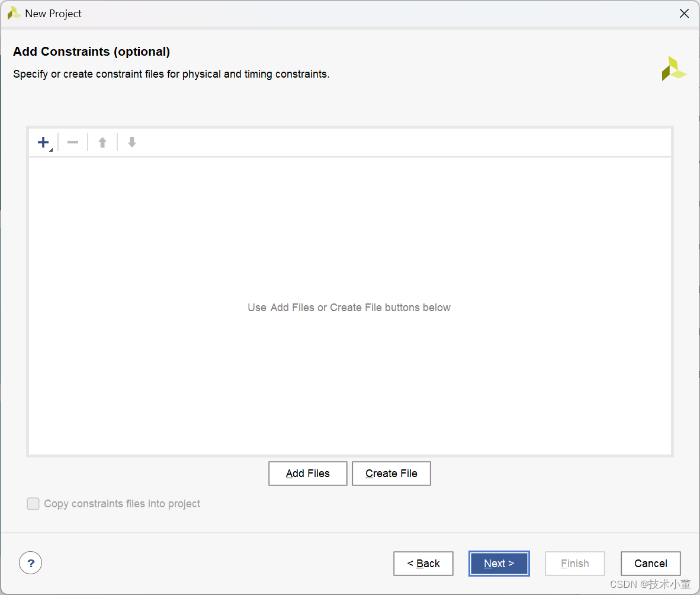Click the Finish button
The width and height of the screenshot is (700, 595).
coord(574,563)
